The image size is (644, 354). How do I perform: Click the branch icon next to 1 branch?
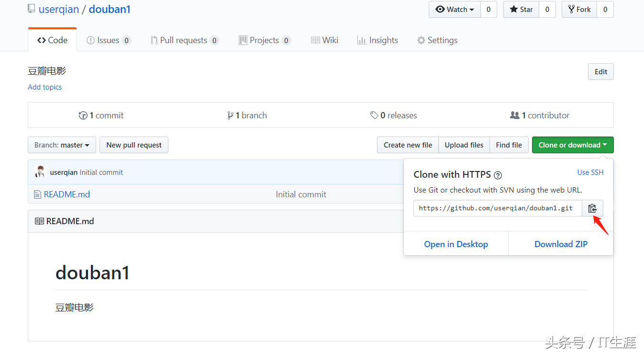(230, 115)
